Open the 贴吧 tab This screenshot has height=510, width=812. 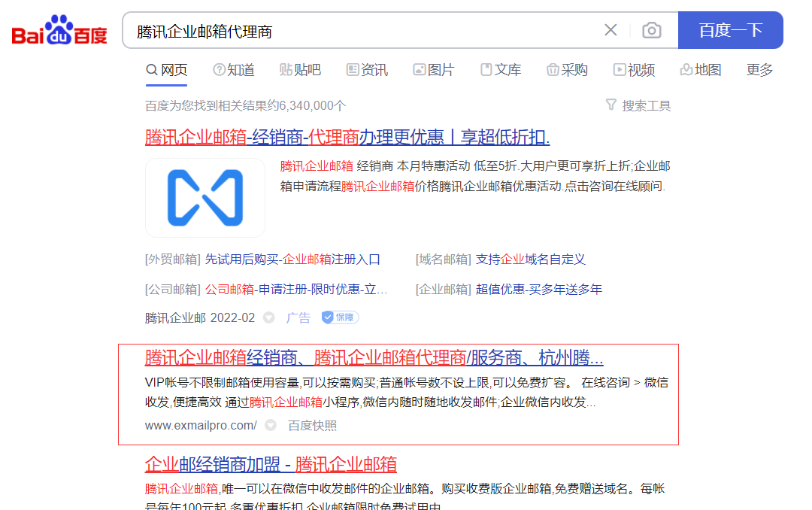pos(300,70)
